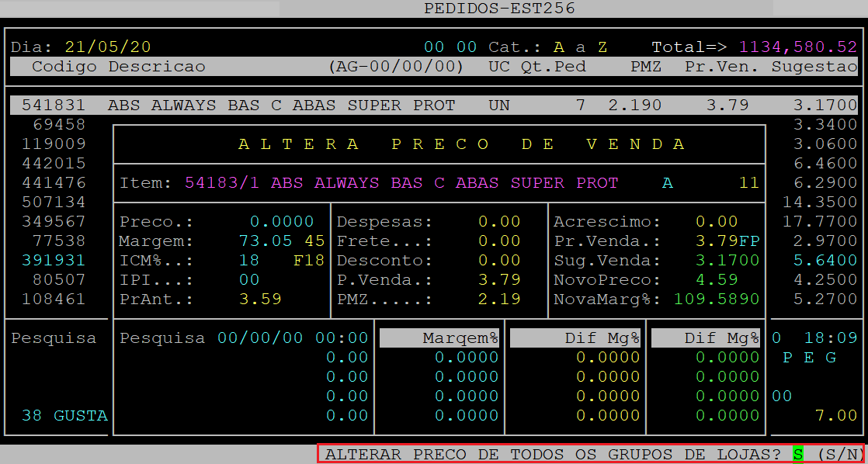The image size is (868, 464).
Task: Click the Desconto value 0.00
Action: (498, 260)
